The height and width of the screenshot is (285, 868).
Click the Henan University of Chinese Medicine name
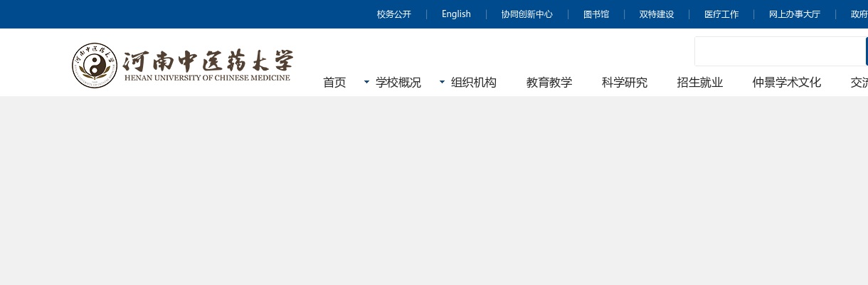(x=207, y=65)
